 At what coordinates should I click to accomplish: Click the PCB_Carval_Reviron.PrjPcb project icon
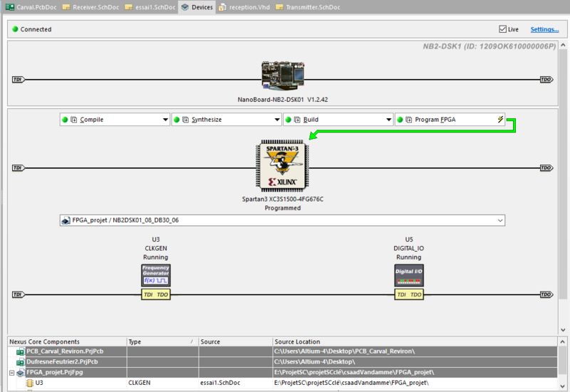coord(20,351)
